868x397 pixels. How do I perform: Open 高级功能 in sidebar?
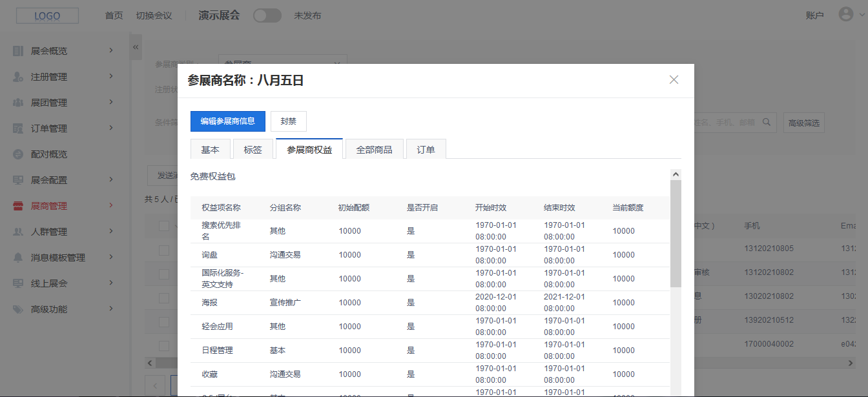49,309
